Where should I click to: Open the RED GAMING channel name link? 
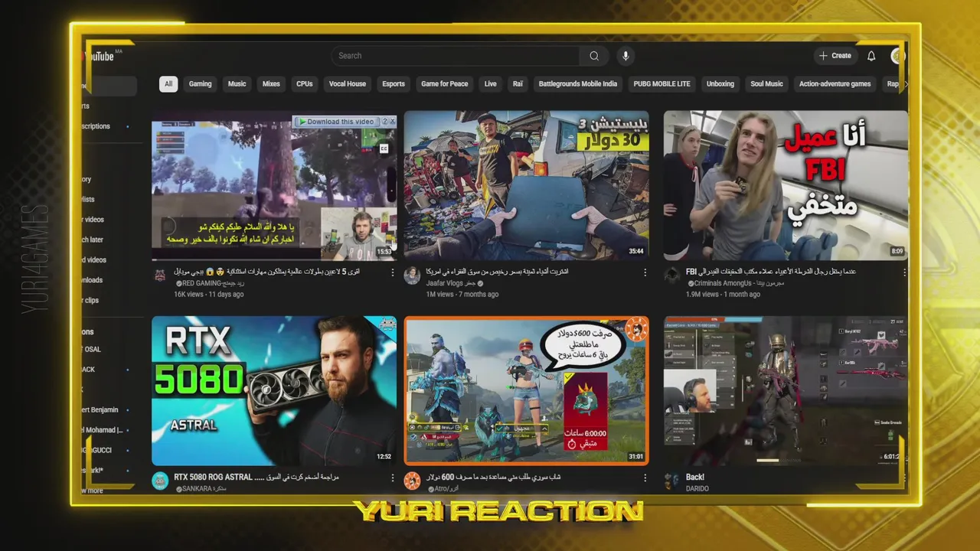tap(210, 283)
